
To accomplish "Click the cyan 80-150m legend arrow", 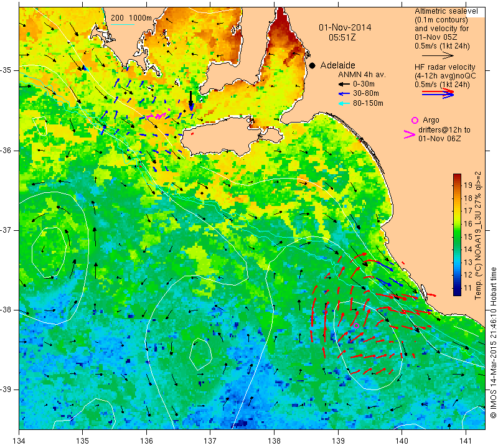I will (344, 103).
